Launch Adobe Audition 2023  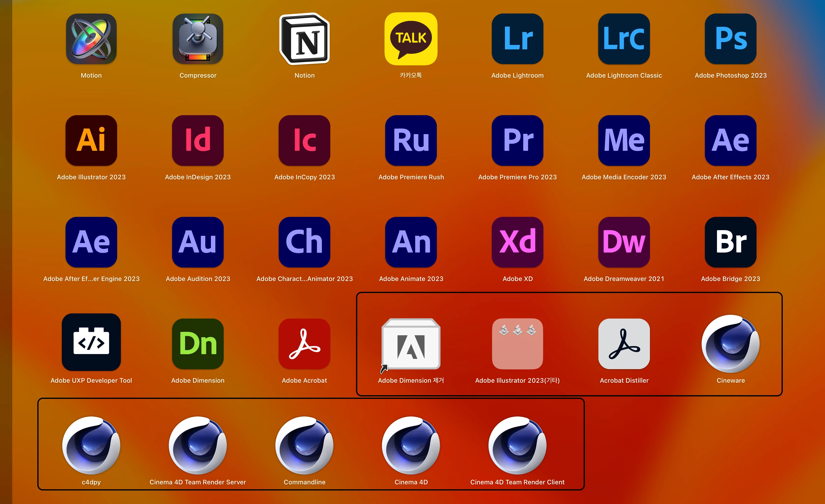click(198, 242)
